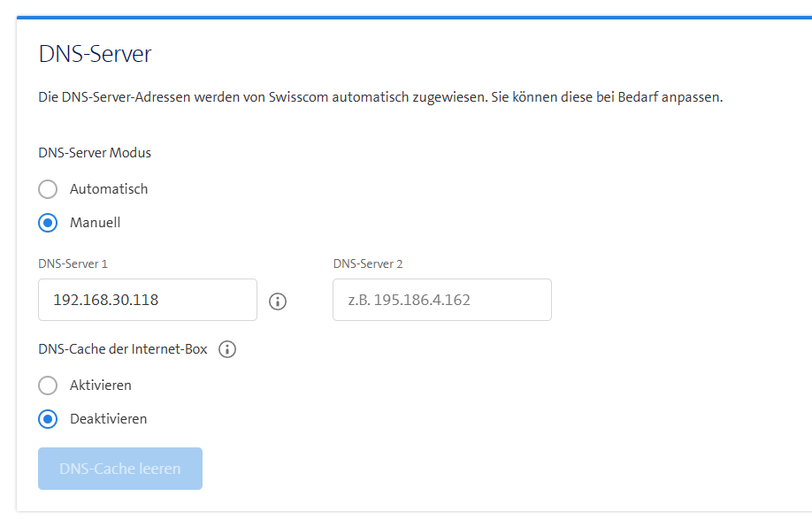The image size is (812, 519).
Task: Select the Manuell radio button circle
Action: click(48, 223)
